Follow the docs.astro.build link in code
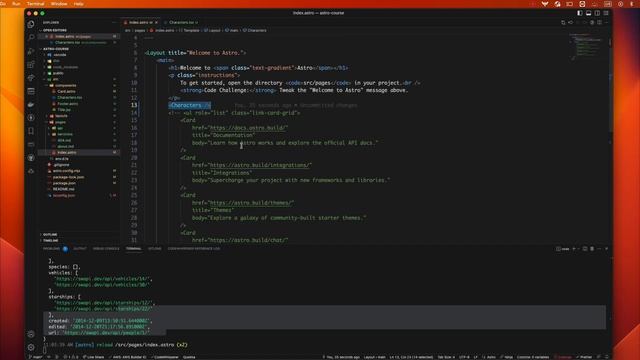This screenshot has height=360, width=640. [x=249, y=128]
